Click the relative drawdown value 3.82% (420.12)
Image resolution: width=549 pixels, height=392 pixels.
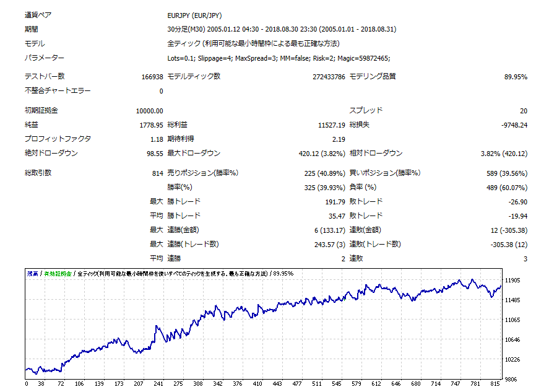[x=504, y=154]
